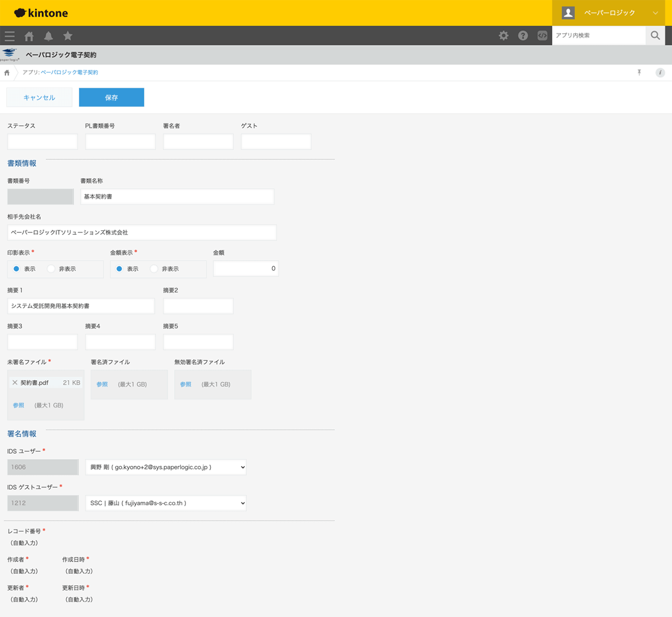Select 表示 for 金額表示

click(120, 269)
